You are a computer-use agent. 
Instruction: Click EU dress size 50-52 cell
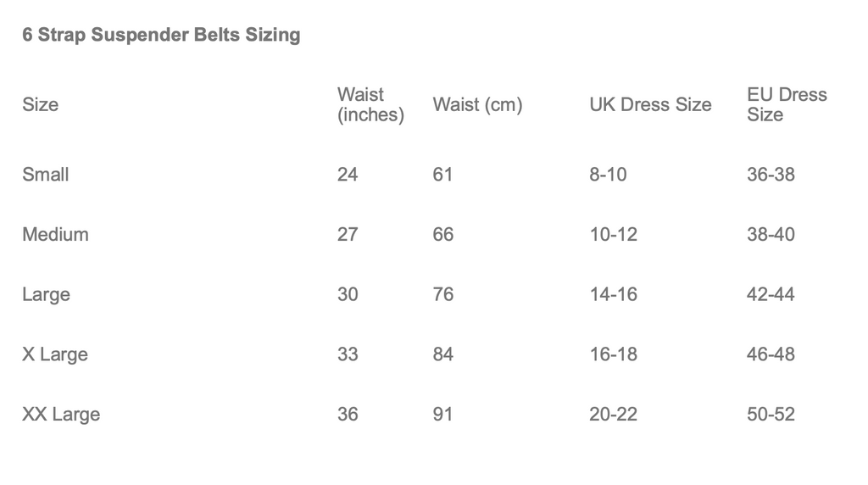pyautogui.click(x=771, y=415)
